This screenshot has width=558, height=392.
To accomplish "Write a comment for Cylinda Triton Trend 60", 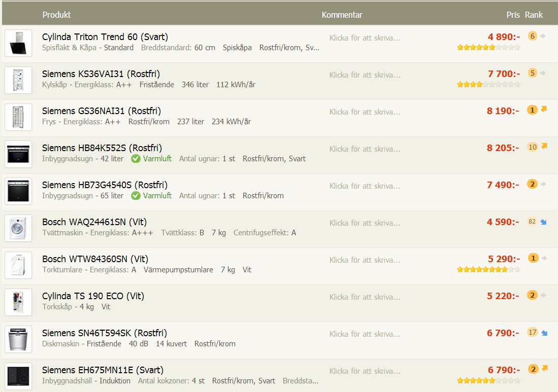I will [365, 38].
